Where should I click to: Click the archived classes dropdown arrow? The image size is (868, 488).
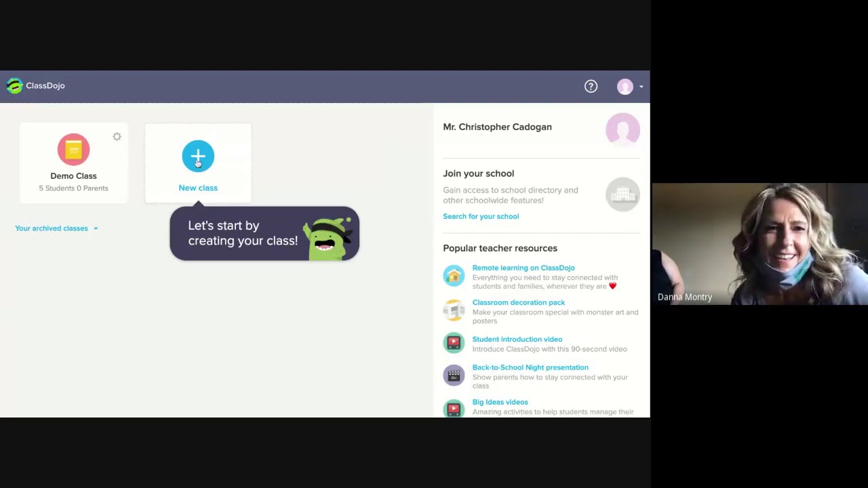pyautogui.click(x=96, y=228)
